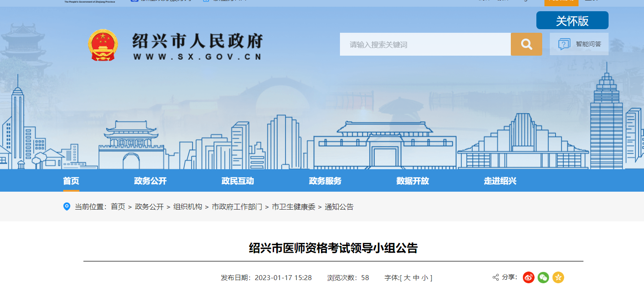Go to 首页 in the breadcrumb
Viewport: 644px width, 294px height.
click(x=118, y=207)
